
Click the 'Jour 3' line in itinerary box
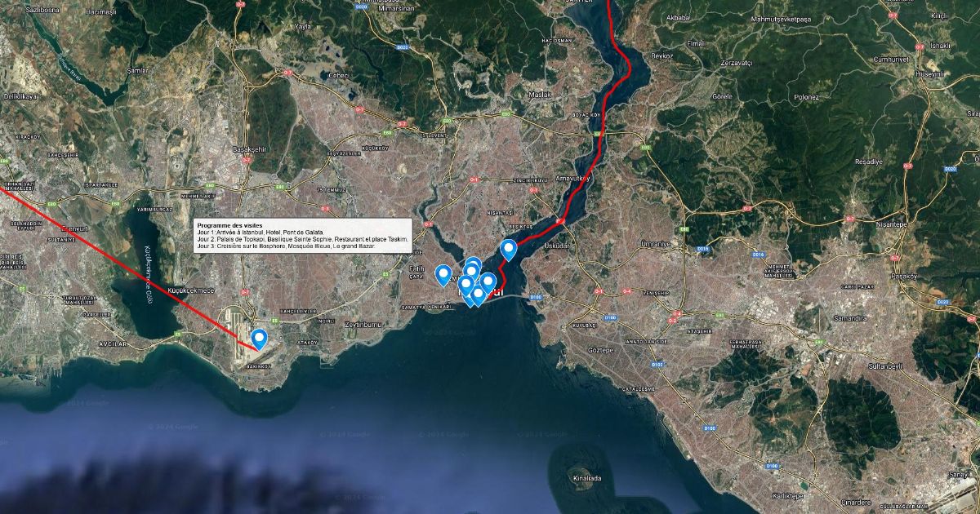click(279, 245)
